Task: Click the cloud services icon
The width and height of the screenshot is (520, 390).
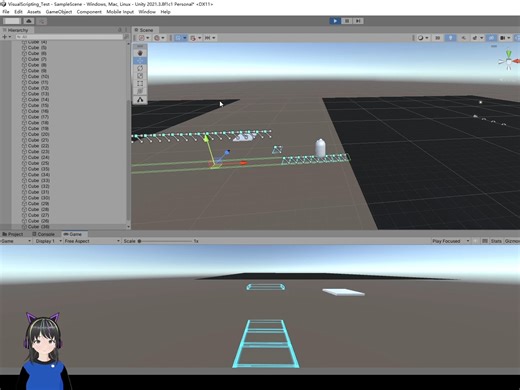Action: tap(29, 21)
